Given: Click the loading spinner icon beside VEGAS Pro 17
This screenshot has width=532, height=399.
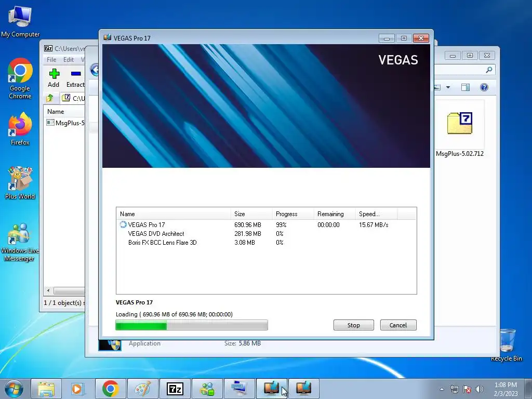Looking at the screenshot, I should pos(123,224).
